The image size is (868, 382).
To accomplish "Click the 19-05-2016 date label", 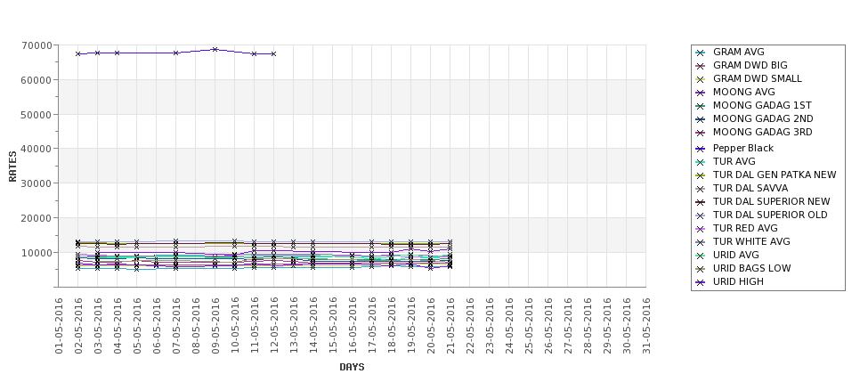I will click(x=410, y=326).
